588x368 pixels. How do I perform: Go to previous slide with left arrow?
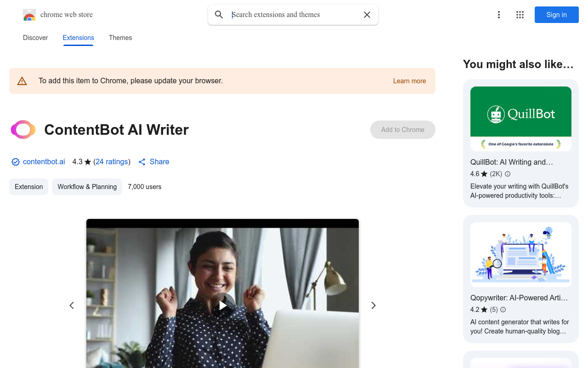[72, 305]
